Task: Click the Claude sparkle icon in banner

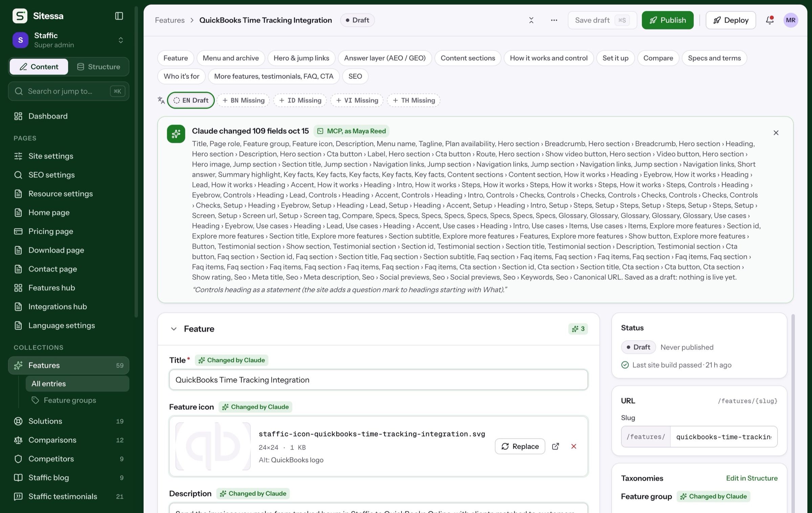Action: click(176, 134)
